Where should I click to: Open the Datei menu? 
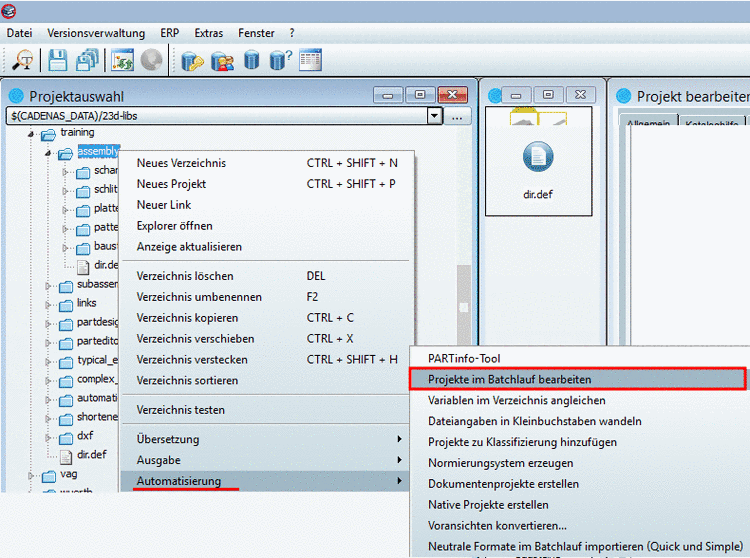click(x=20, y=33)
